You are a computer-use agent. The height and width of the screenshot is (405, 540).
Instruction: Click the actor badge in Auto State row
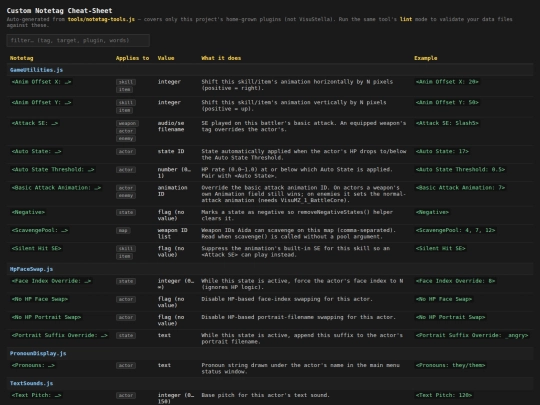(126, 152)
